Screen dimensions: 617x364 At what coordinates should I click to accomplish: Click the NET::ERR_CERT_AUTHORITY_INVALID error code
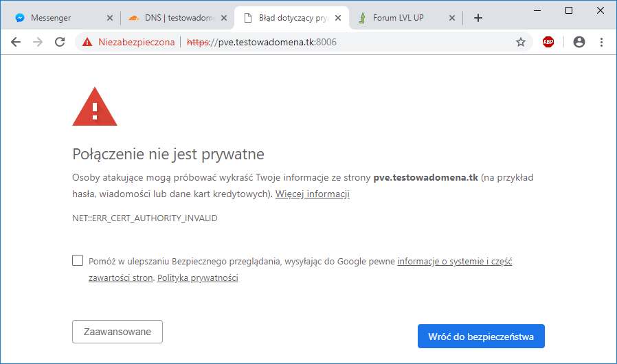click(145, 218)
